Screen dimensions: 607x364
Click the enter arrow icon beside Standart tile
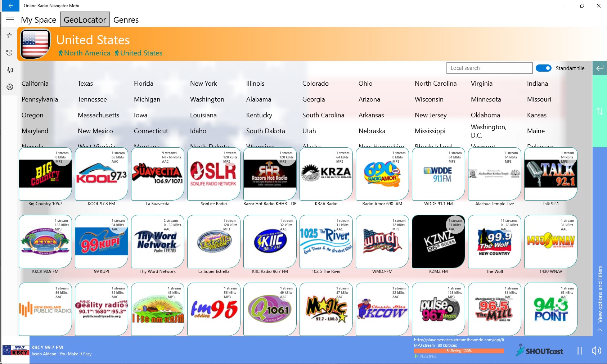pyautogui.click(x=600, y=68)
